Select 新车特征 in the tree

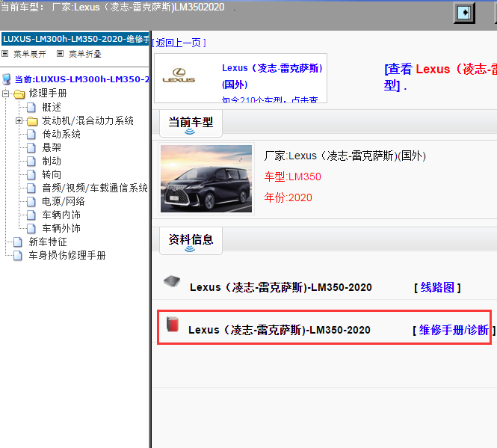tap(48, 242)
